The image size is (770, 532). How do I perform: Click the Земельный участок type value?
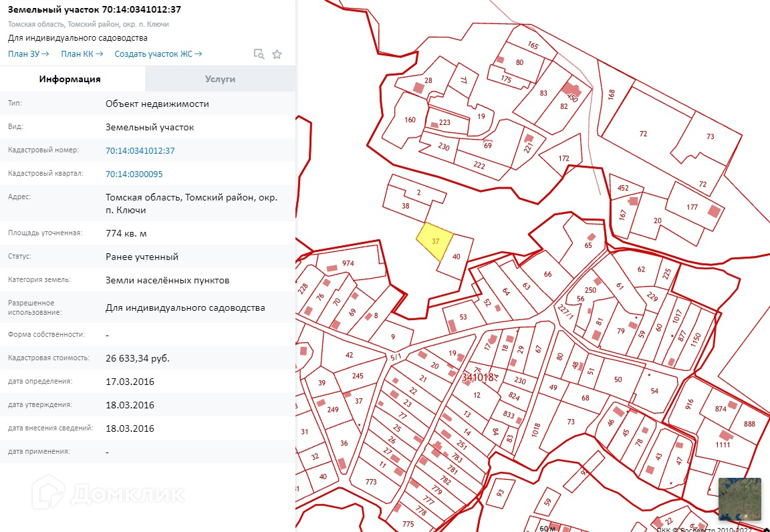pyautogui.click(x=150, y=127)
